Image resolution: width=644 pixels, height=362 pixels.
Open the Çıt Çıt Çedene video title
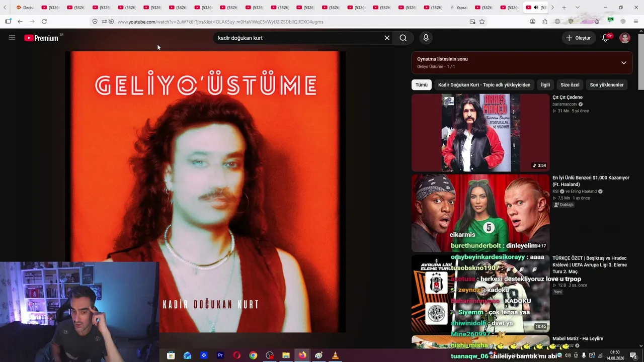point(568,98)
